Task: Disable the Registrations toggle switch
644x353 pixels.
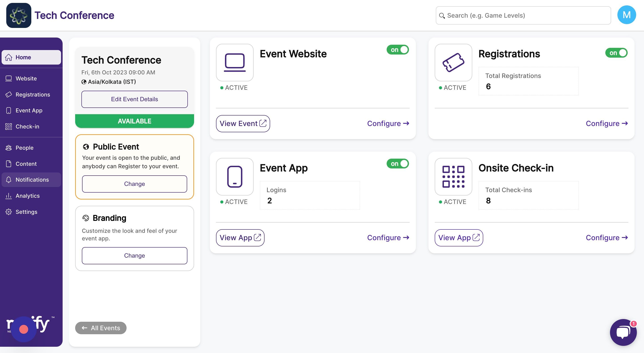Action: point(616,53)
